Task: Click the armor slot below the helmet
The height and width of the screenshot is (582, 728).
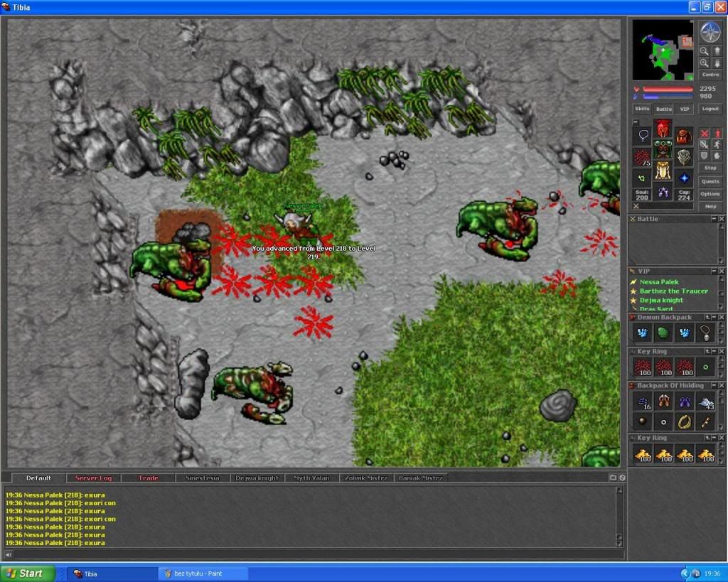Action: [x=663, y=149]
